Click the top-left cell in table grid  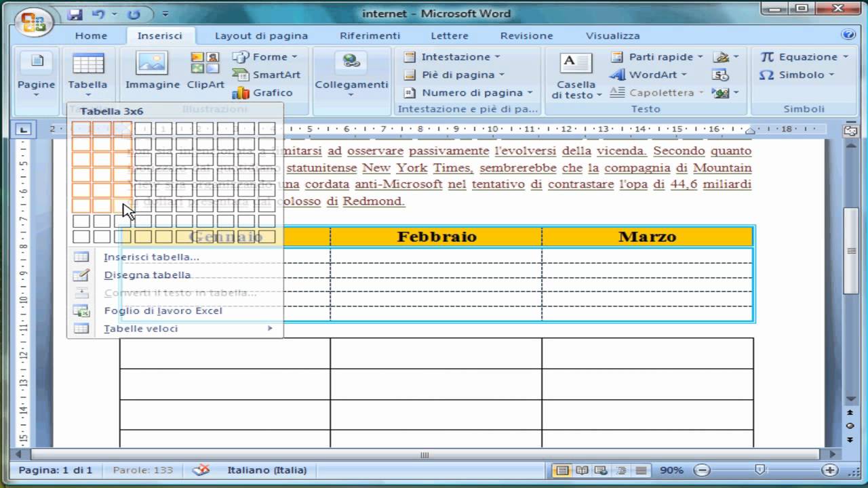point(81,128)
